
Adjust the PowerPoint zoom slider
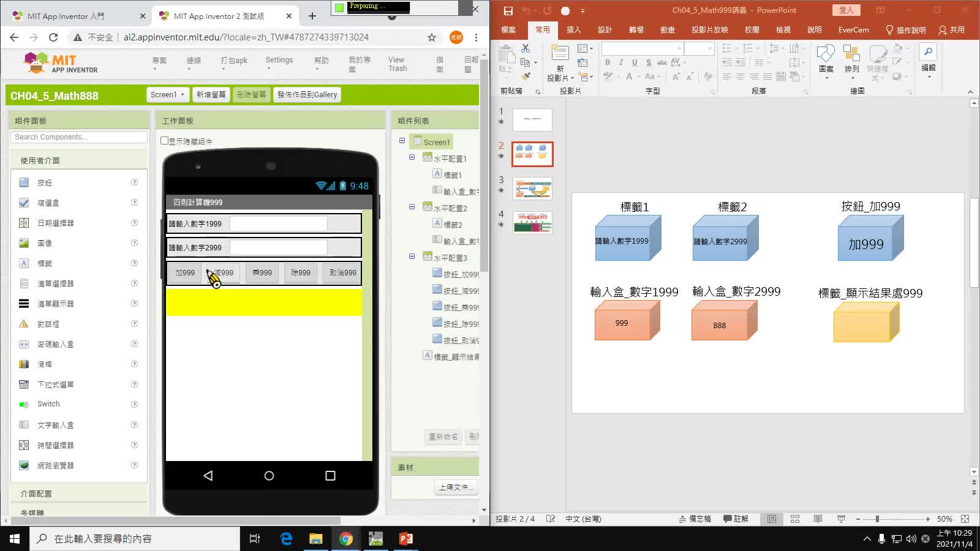pyautogui.click(x=877, y=519)
